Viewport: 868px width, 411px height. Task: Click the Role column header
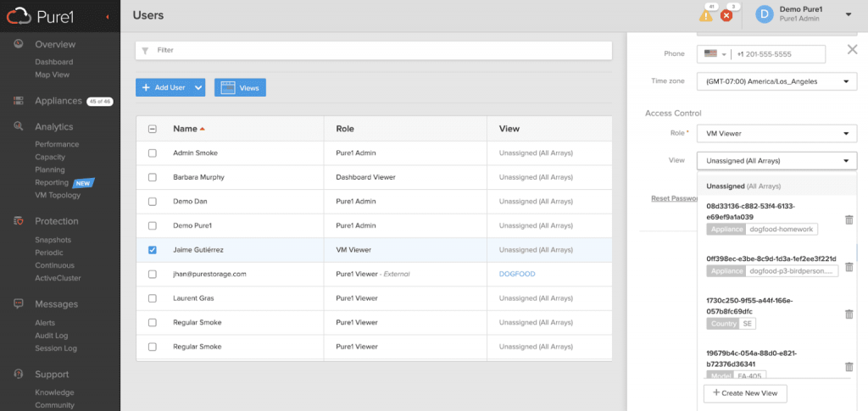[345, 129]
